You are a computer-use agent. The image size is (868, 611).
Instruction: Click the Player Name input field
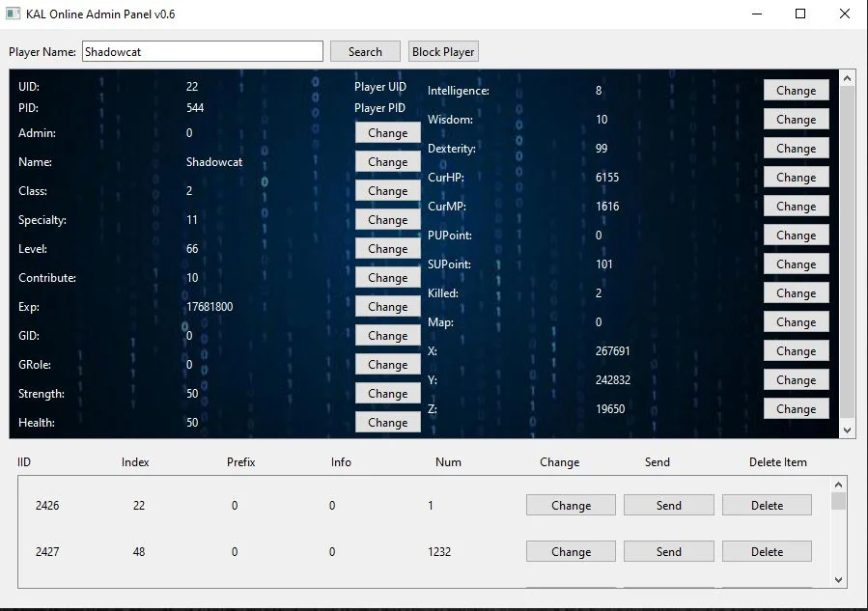click(x=203, y=51)
